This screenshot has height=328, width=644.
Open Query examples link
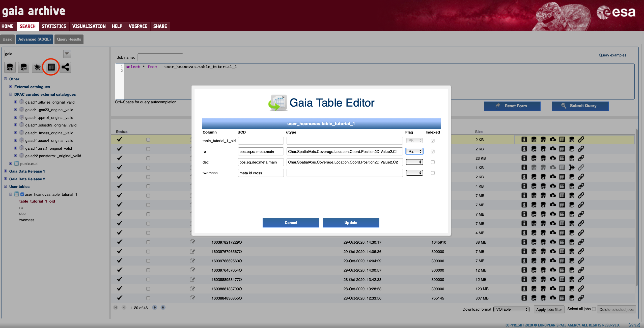(612, 55)
